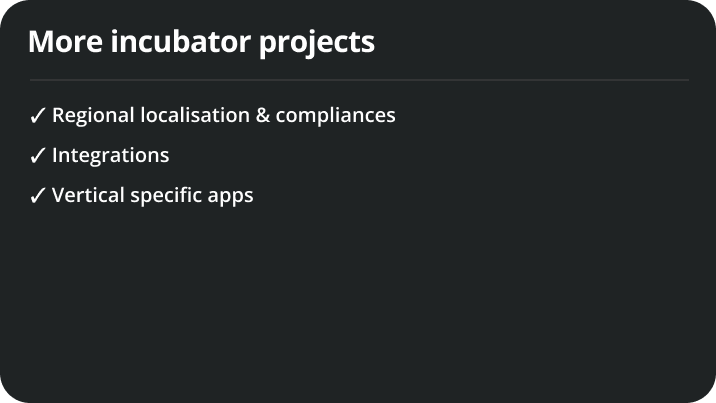Click the word projects in heading

click(317, 44)
